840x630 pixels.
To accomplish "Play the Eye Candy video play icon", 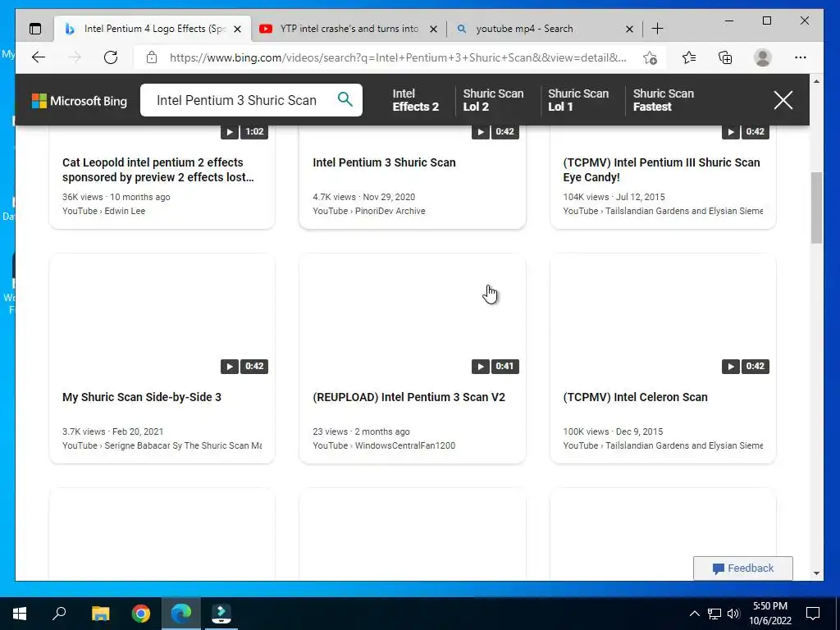I will 730,132.
